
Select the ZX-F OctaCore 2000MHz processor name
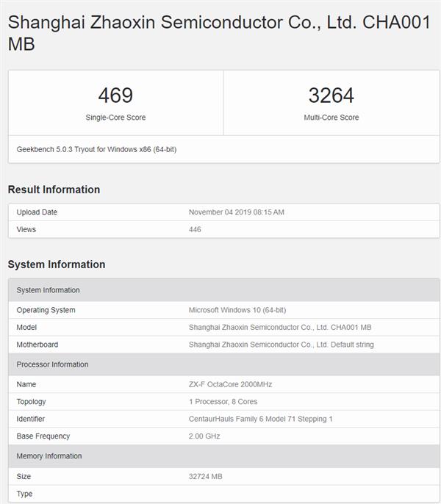(x=230, y=384)
